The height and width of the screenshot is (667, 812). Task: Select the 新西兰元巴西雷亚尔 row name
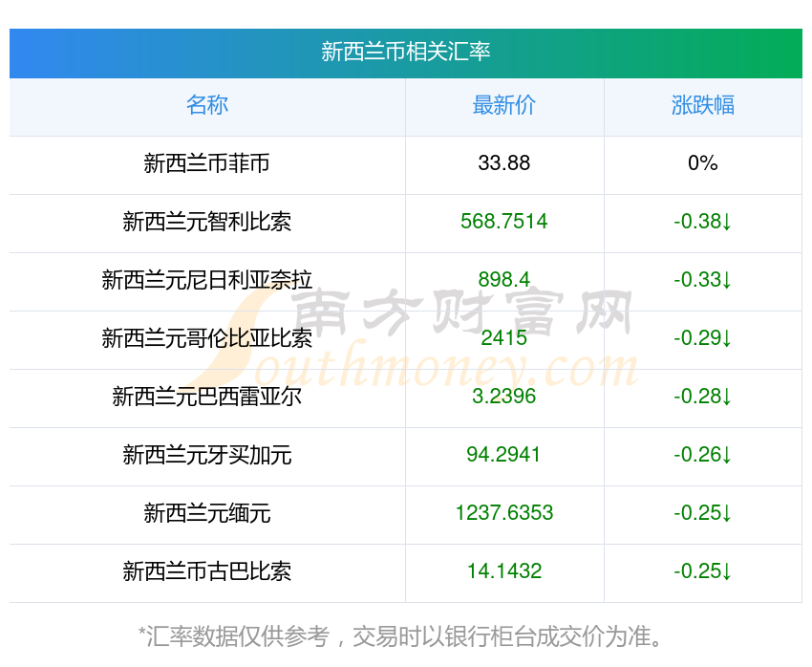(x=207, y=397)
